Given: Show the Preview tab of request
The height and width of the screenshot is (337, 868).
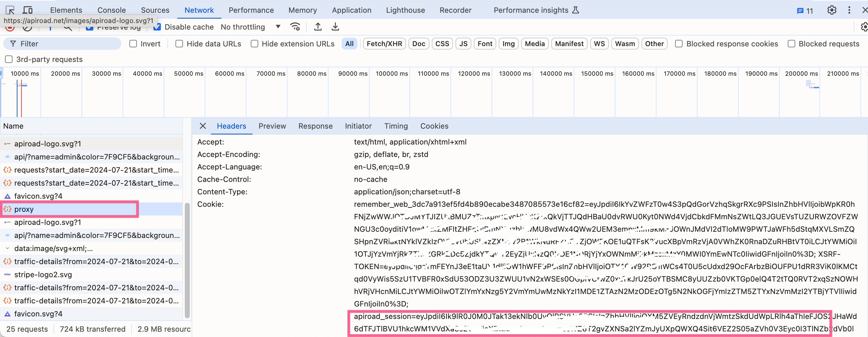Looking at the screenshot, I should pos(272,126).
